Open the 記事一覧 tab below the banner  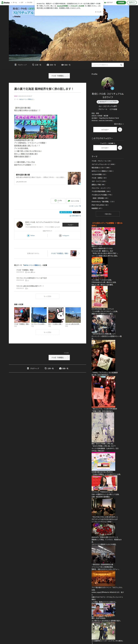[x=37, y=65]
